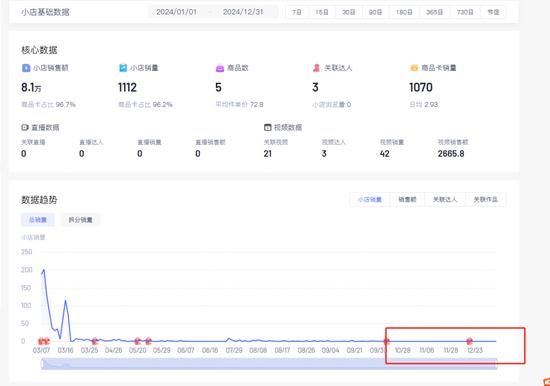Click the 直播销售额 value 0
This screenshot has width=550, height=386.
point(198,154)
